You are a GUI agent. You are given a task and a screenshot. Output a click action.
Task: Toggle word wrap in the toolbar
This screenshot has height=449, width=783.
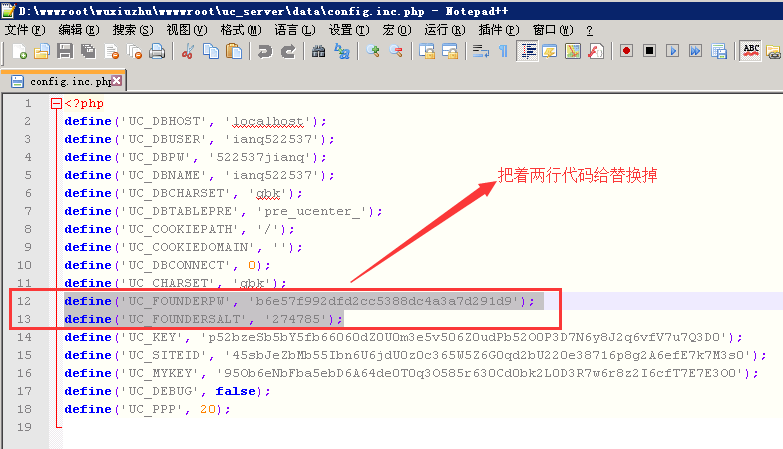480,51
